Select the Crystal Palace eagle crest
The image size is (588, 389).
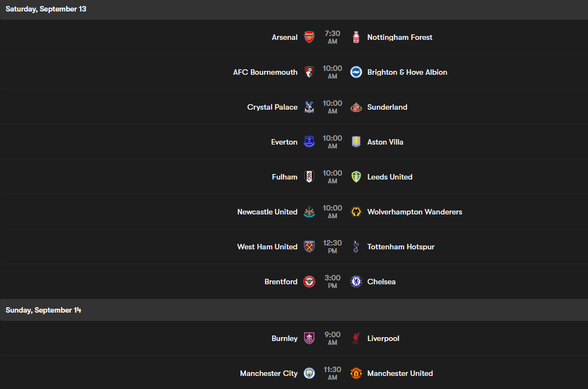coord(309,107)
